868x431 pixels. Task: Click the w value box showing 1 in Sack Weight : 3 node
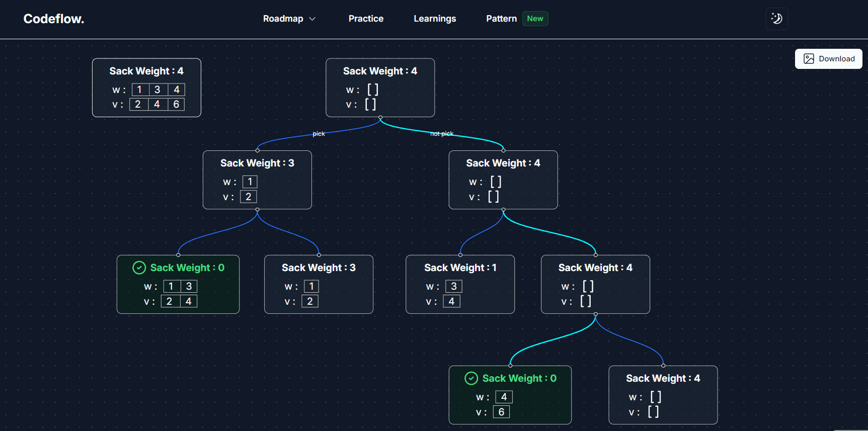pos(250,182)
